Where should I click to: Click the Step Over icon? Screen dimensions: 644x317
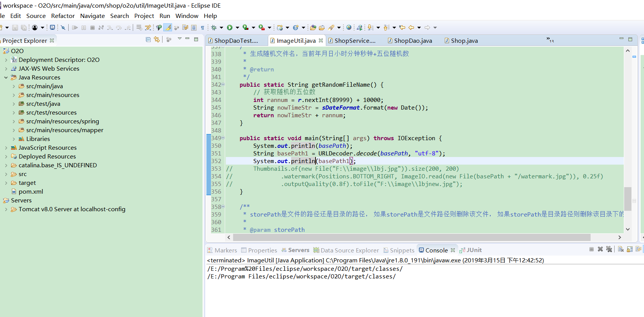pyautogui.click(x=119, y=27)
